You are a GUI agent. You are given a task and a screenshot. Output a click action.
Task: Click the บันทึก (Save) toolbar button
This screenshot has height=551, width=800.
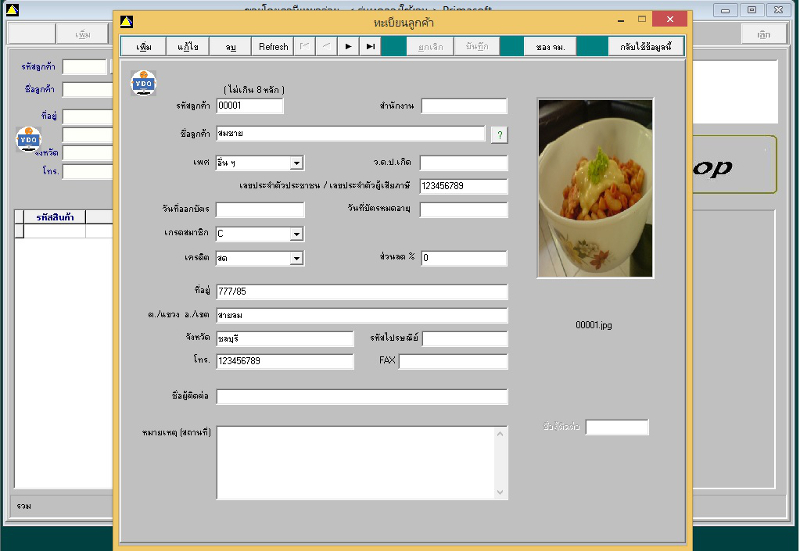coord(477,46)
